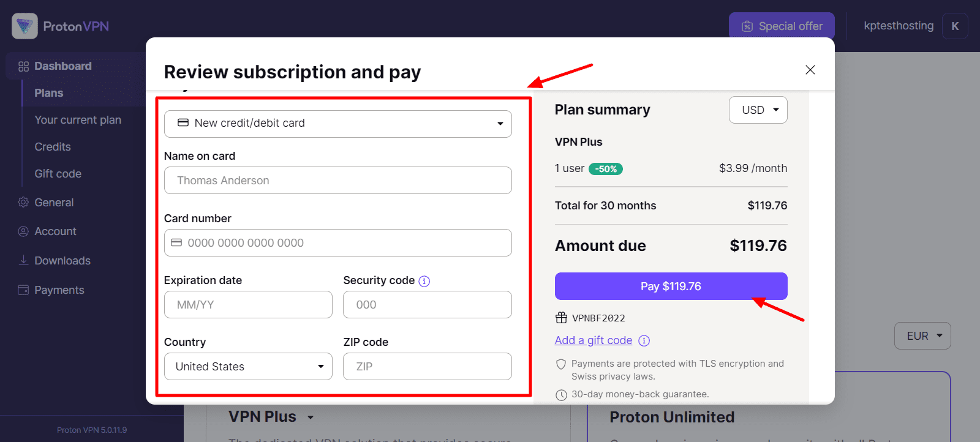Select Your current plan menu item
The height and width of the screenshot is (442, 980).
tap(78, 120)
